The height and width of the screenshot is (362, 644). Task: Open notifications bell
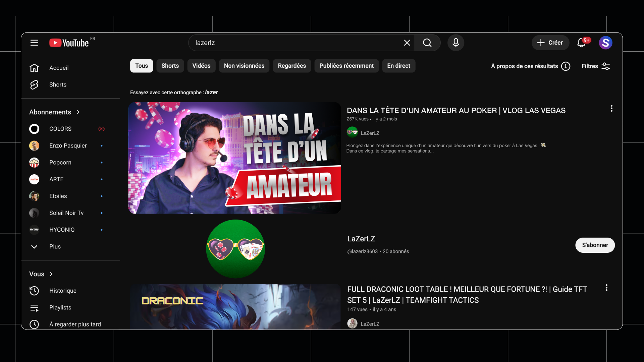(582, 43)
